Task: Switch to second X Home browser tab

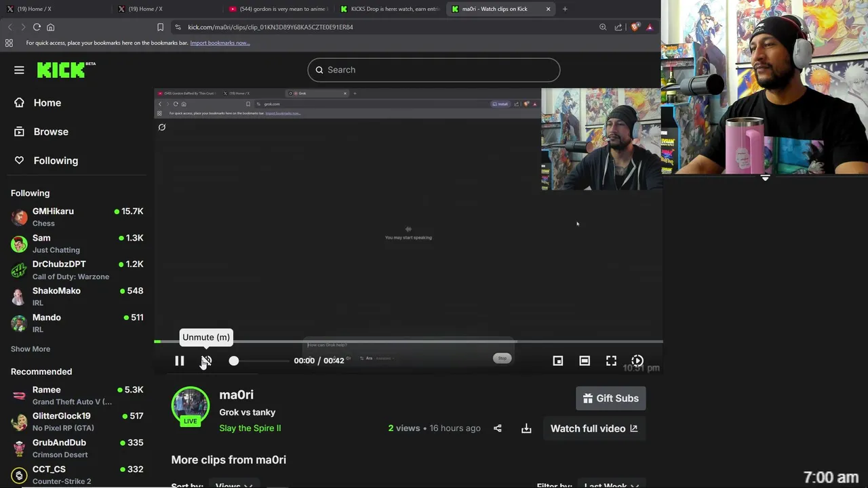Action: point(165,9)
